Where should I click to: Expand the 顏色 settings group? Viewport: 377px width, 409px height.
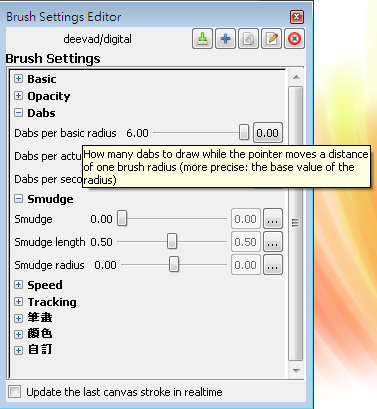click(x=19, y=334)
